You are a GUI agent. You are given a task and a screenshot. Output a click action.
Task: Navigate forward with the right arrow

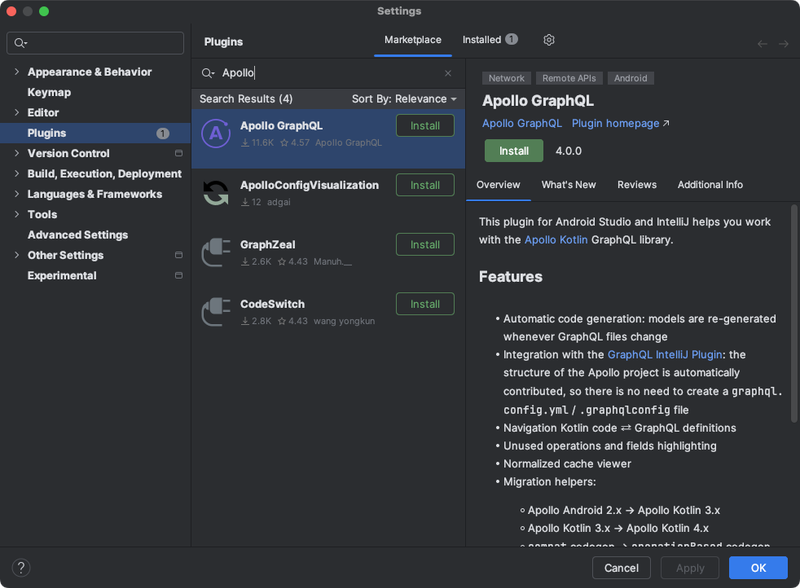(x=784, y=44)
